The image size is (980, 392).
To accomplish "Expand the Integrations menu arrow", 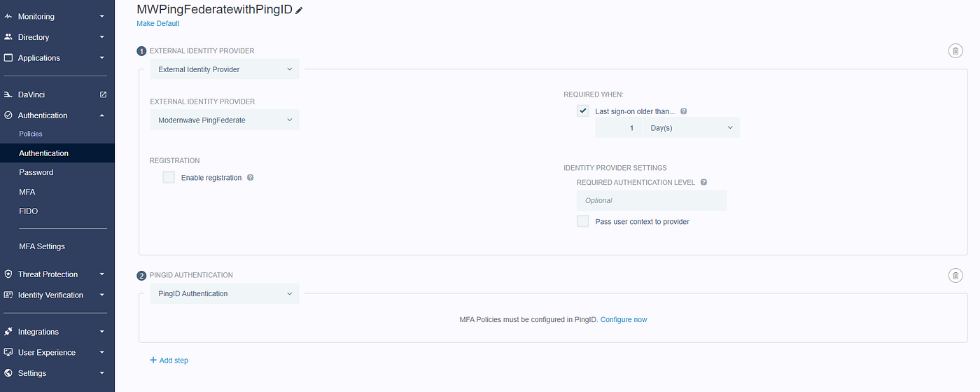I will point(102,332).
